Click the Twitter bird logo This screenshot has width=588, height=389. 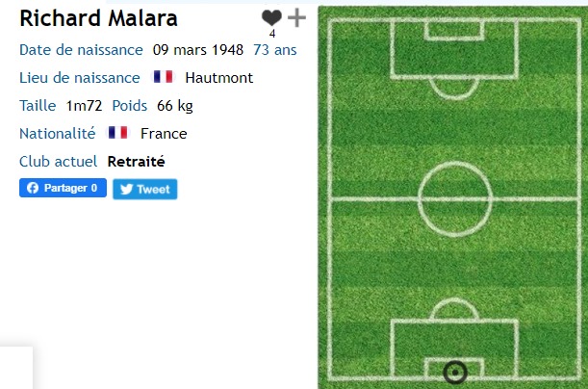(126, 189)
